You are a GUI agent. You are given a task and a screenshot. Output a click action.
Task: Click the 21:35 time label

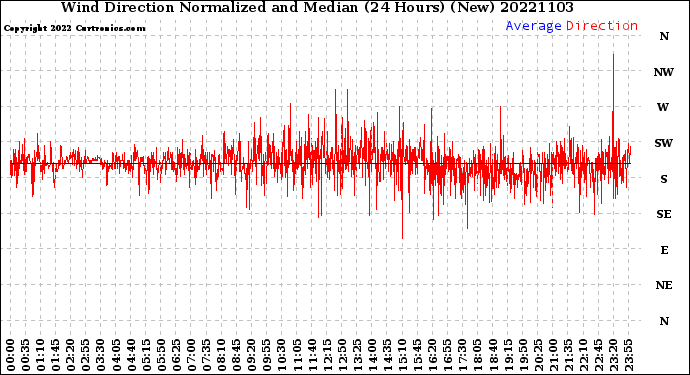click(568, 355)
